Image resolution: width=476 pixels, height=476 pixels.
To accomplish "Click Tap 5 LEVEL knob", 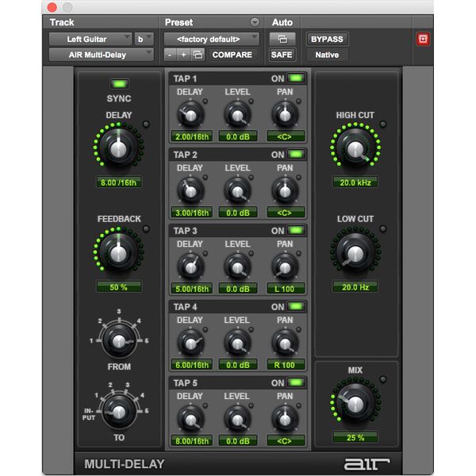I will [x=238, y=420].
